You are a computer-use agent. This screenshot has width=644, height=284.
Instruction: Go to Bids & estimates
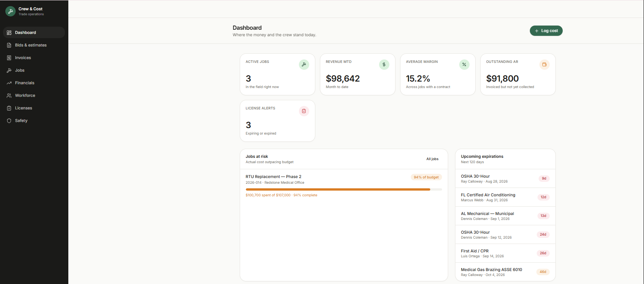pos(34,45)
